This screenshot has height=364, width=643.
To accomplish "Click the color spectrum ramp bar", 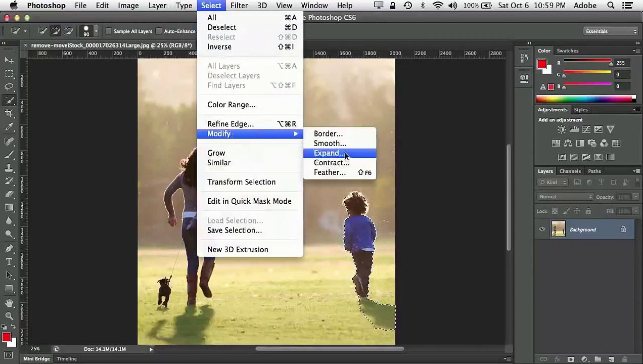I will (584, 99).
